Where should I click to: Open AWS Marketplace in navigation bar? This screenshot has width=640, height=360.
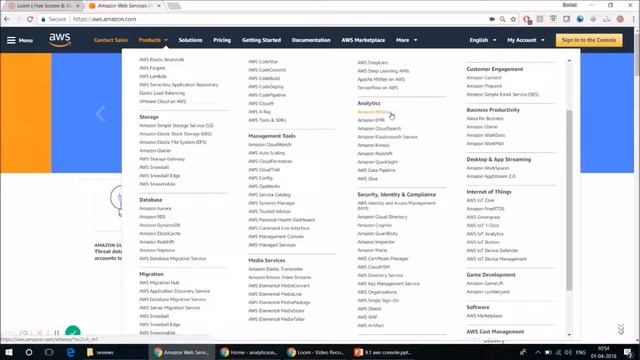pos(363,40)
